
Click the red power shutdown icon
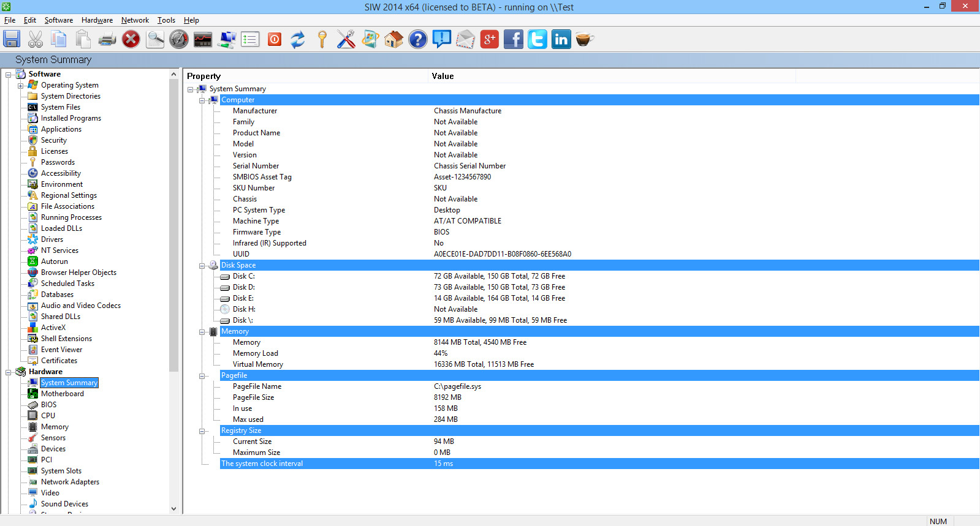tap(275, 39)
